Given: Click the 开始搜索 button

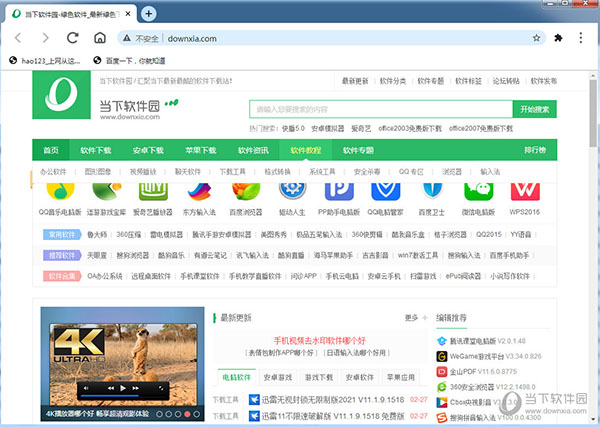Looking at the screenshot, I should (535, 109).
